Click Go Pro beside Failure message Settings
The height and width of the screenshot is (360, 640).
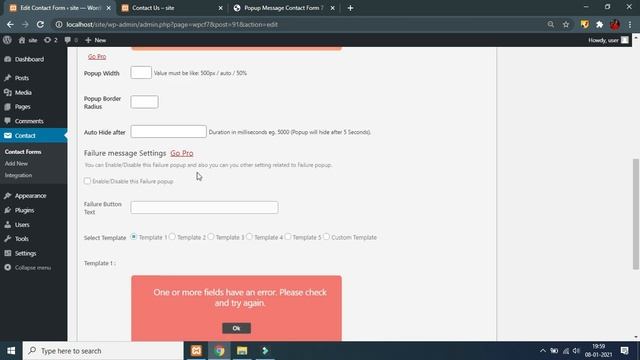pyautogui.click(x=182, y=153)
